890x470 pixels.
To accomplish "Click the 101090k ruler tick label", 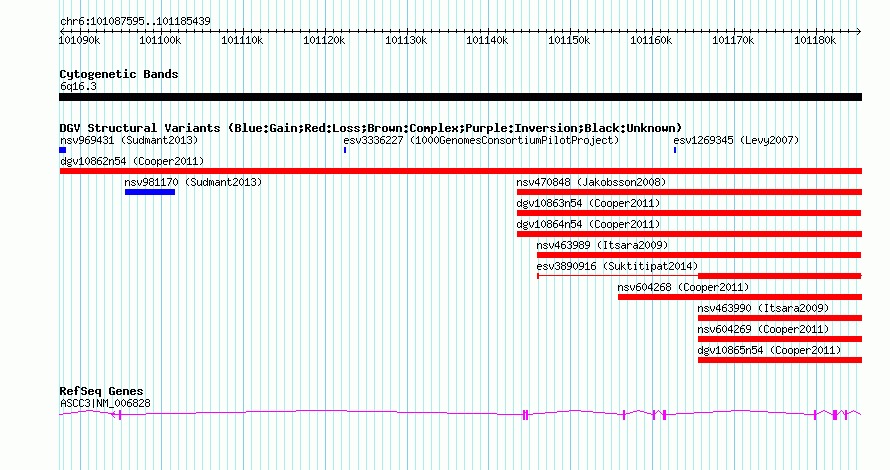I will (79, 40).
